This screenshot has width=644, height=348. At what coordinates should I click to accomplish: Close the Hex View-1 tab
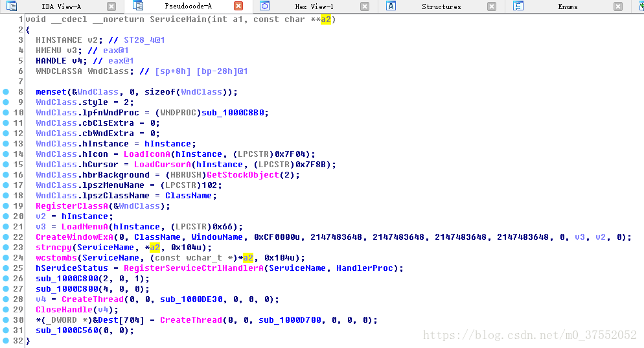pyautogui.click(x=365, y=6)
